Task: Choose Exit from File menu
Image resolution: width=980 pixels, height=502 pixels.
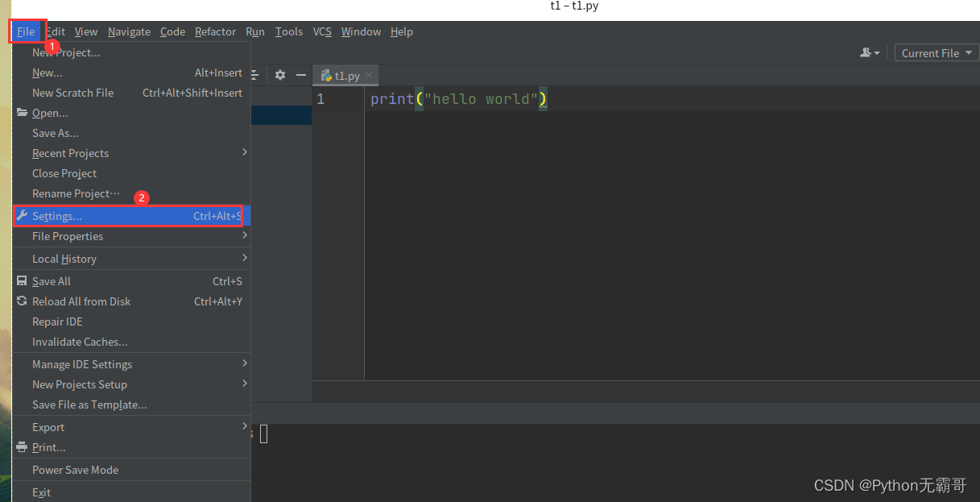Action: tap(131, 492)
